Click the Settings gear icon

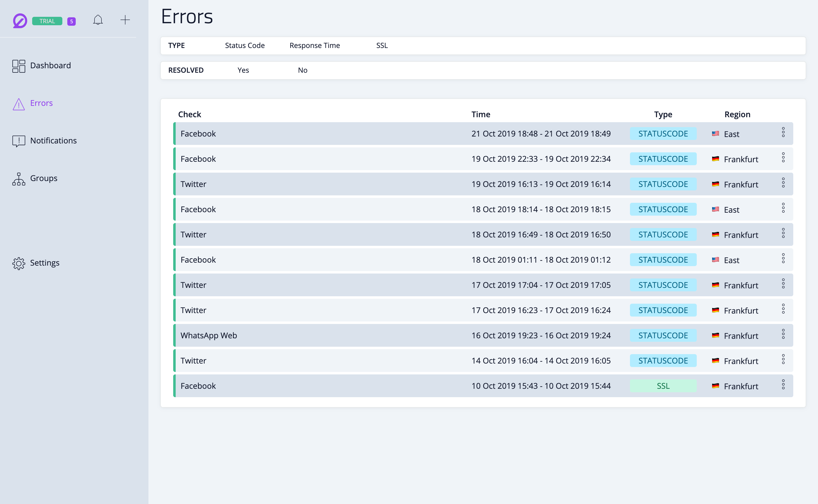[19, 263]
